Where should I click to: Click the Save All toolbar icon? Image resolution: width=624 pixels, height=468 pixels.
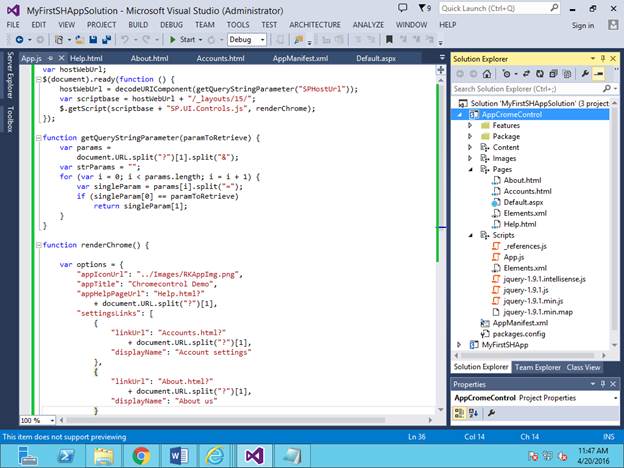[107, 40]
